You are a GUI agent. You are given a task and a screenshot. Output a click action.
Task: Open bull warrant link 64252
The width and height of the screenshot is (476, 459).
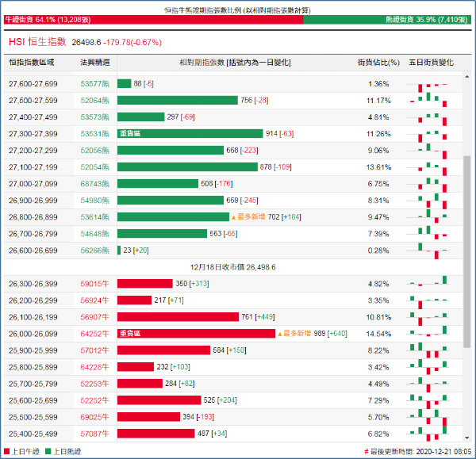pyautogui.click(x=94, y=334)
